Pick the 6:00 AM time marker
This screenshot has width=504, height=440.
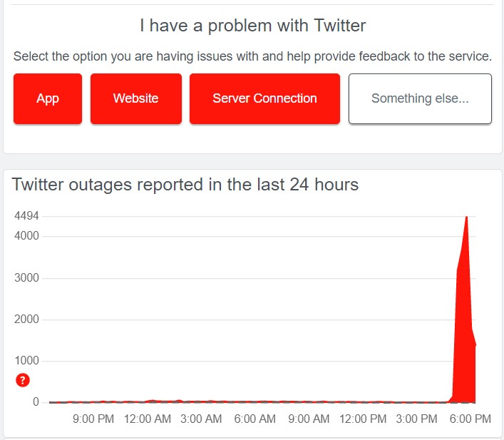point(255,419)
